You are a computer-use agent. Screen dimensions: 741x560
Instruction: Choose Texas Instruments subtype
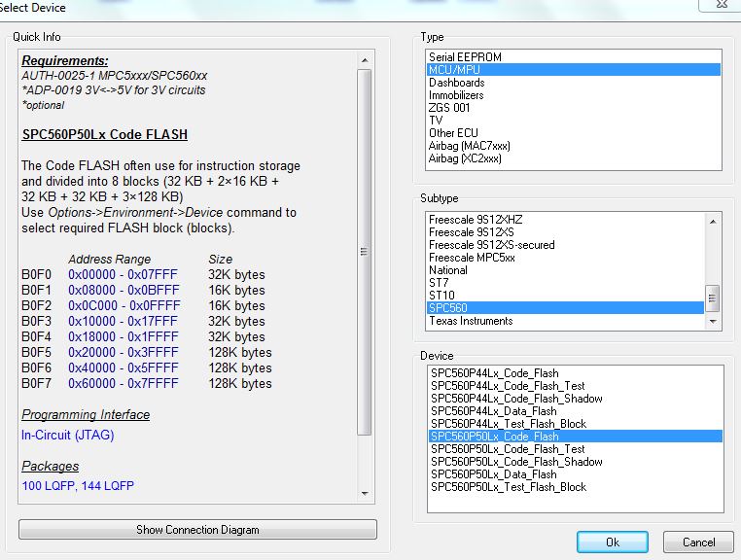coord(565,321)
